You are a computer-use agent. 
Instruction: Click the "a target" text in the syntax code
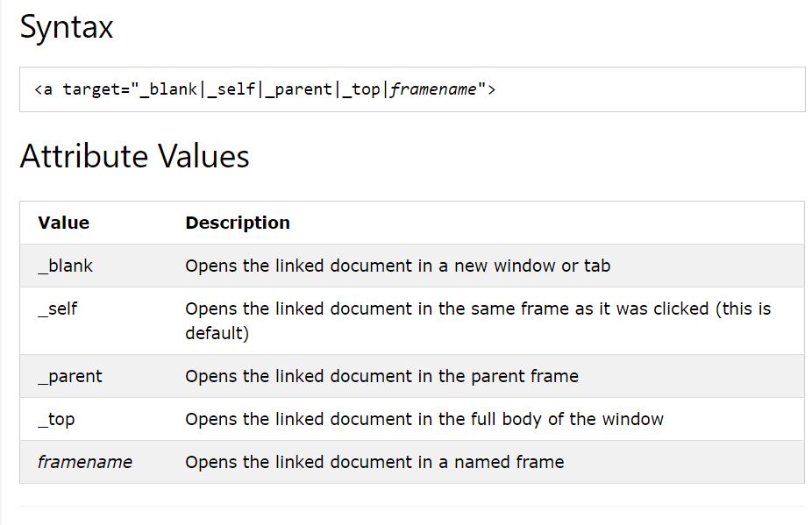pos(85,89)
